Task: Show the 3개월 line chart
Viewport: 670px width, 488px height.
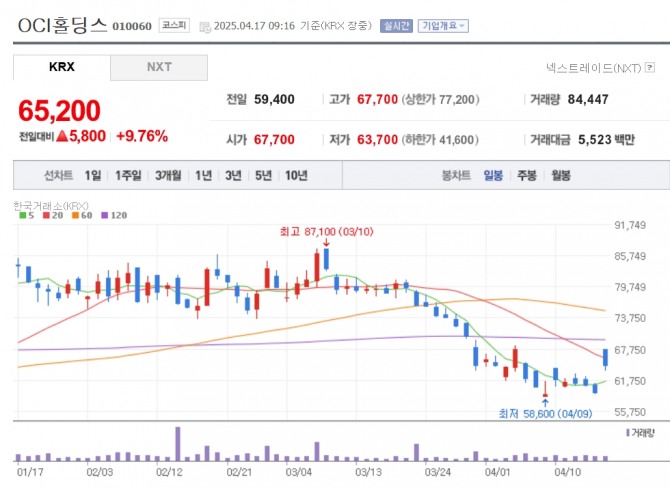Action: click(168, 175)
